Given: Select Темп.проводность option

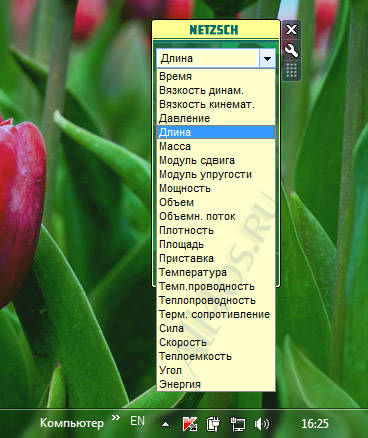Looking at the screenshot, I should point(216,286).
